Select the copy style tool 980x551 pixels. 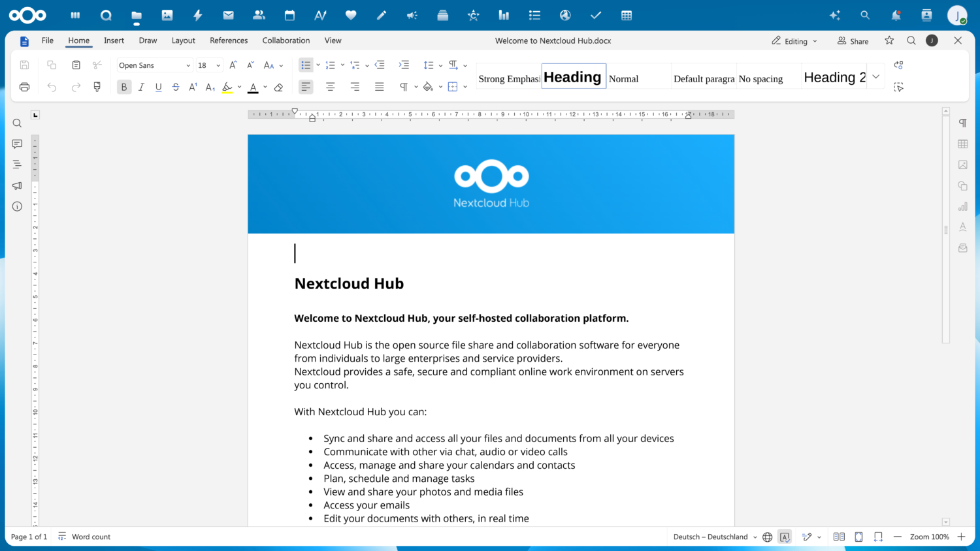(x=97, y=87)
